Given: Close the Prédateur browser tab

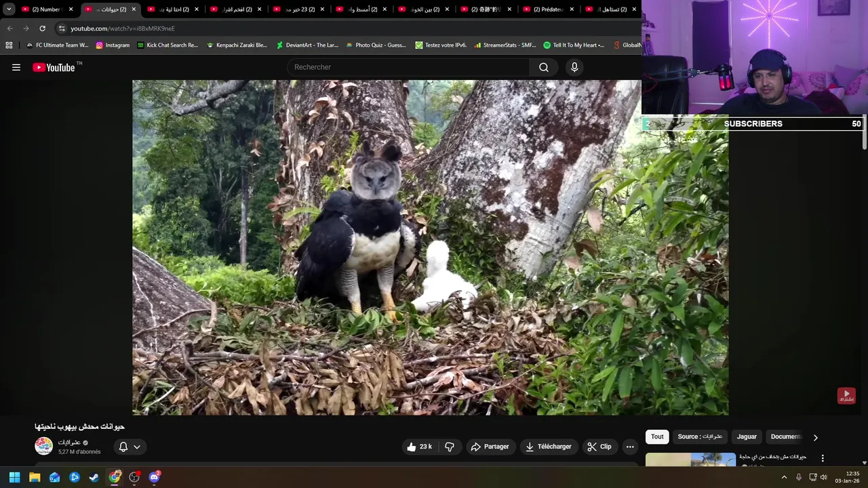Looking at the screenshot, I should point(572,9).
